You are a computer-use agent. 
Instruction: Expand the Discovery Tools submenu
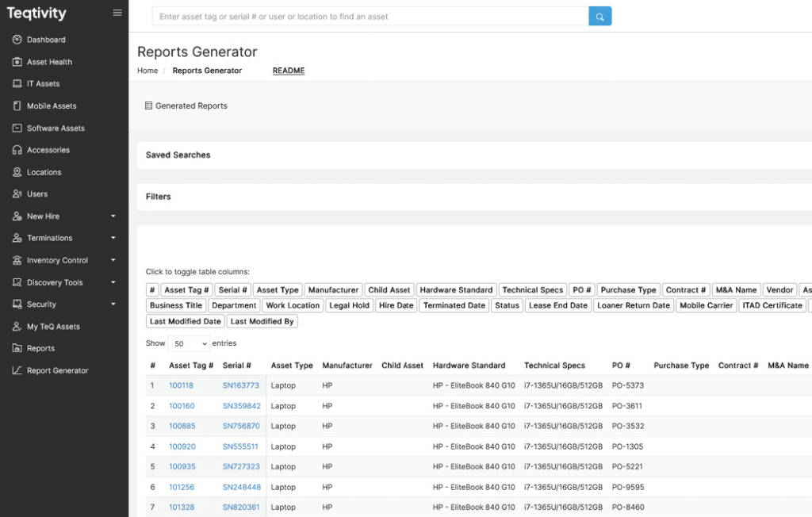point(113,282)
